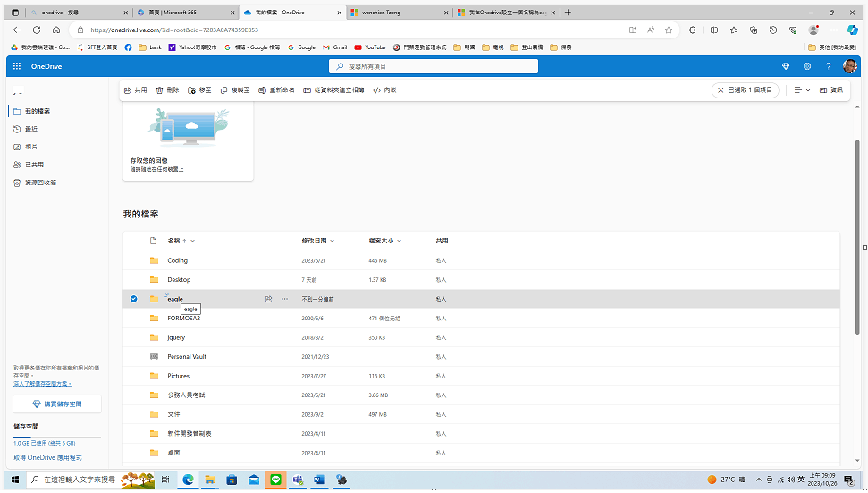The width and height of the screenshot is (868, 493).
Task: Click the Copy to (複製至) toolbar button
Action: 235,90
